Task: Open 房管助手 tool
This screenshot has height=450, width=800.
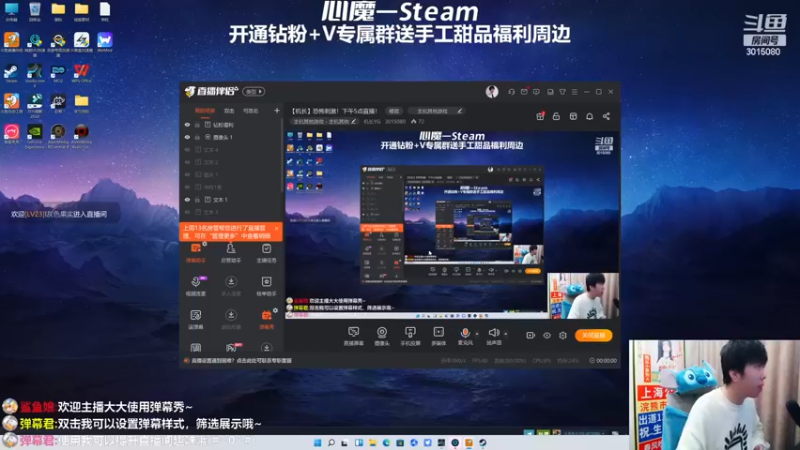Action: 231,253
